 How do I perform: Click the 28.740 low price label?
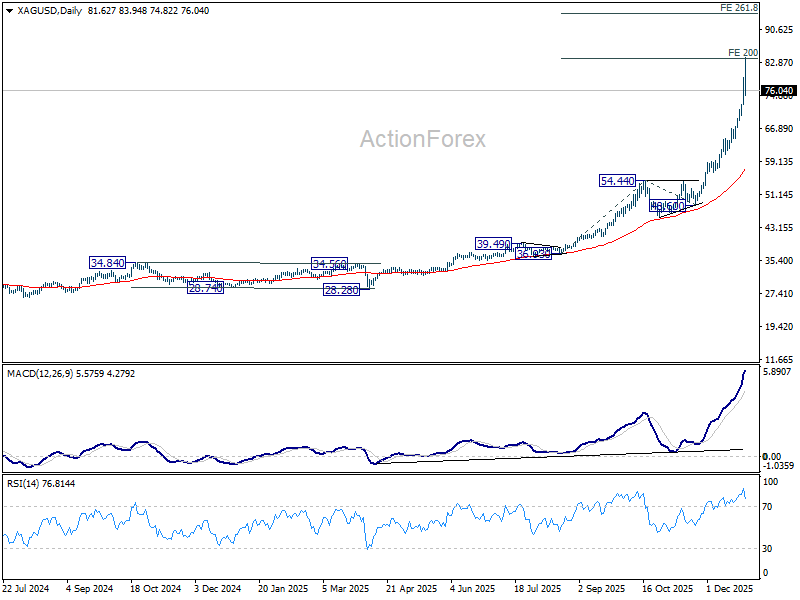tap(205, 288)
